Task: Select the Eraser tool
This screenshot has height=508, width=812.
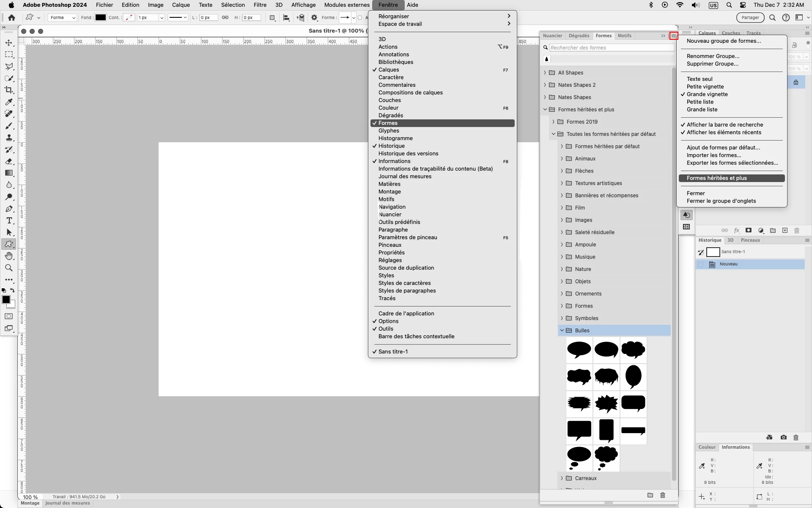Action: tap(9, 161)
